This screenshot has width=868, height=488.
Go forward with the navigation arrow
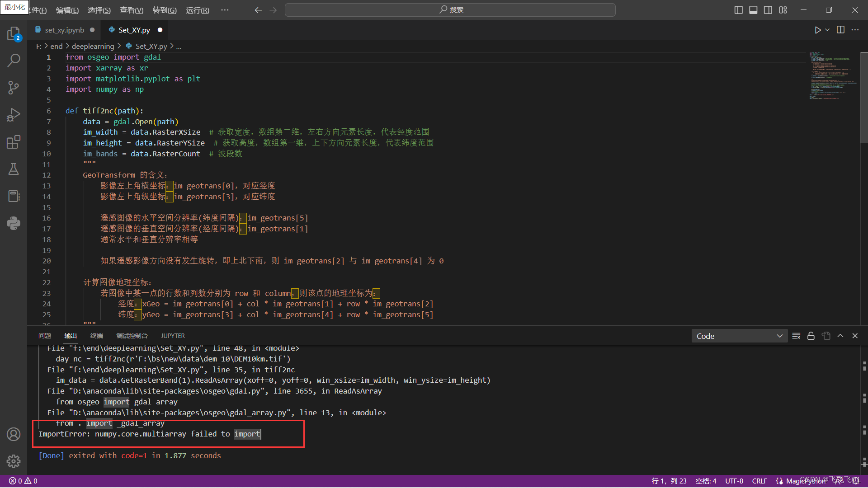(273, 10)
